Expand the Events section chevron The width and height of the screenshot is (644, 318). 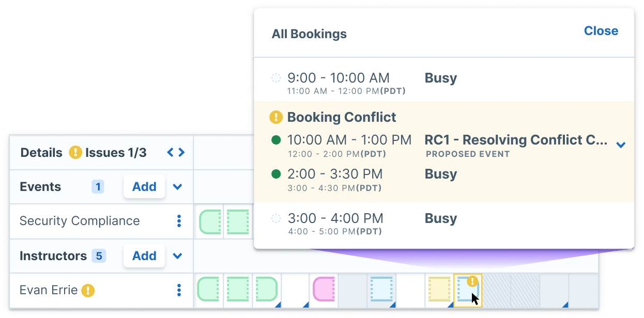click(x=177, y=187)
